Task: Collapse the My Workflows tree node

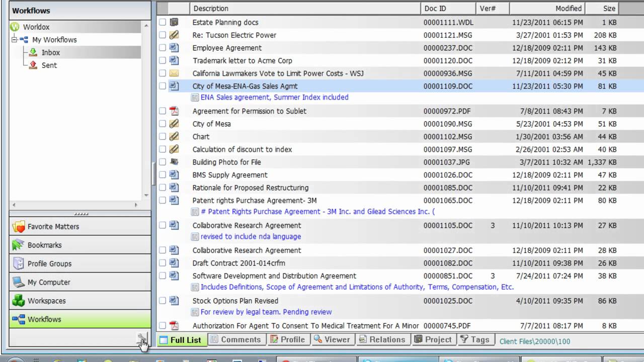Action: pyautogui.click(x=14, y=40)
